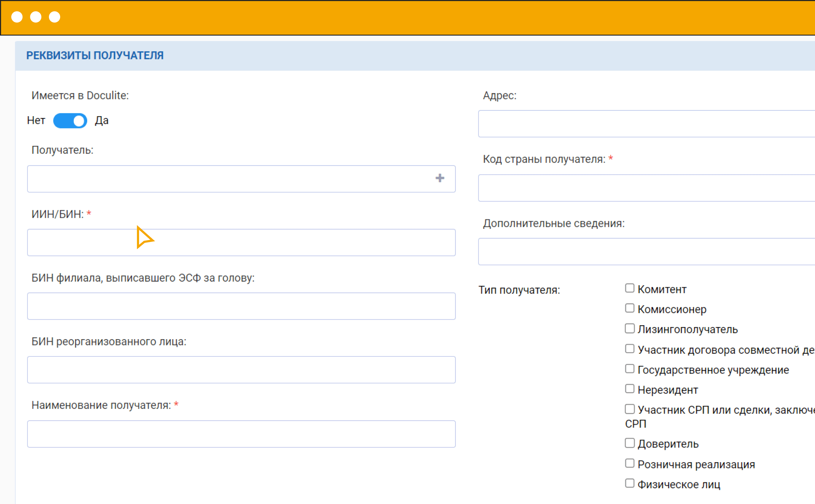Enable the Доверитель checkbox
Image resolution: width=815 pixels, height=504 pixels.
pyautogui.click(x=629, y=443)
